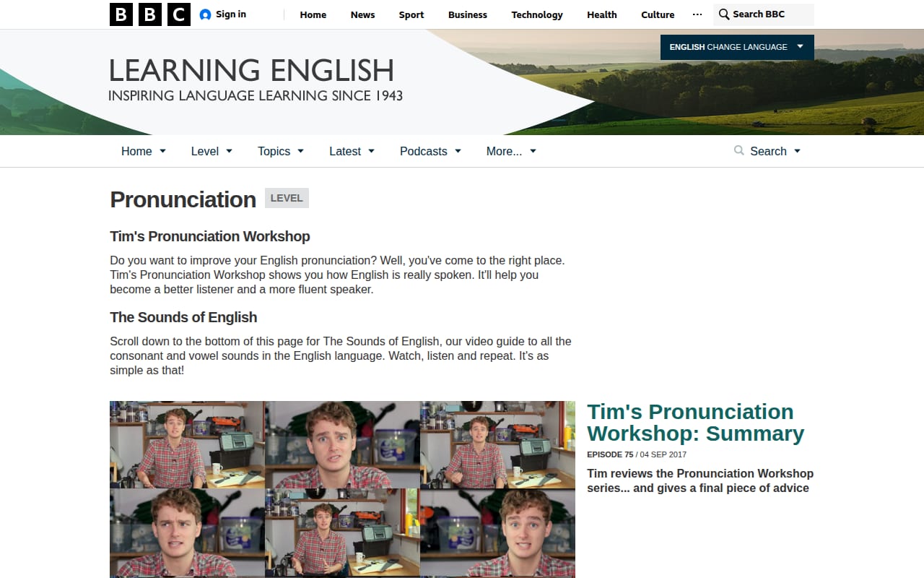Open the Health section
This screenshot has width=924, height=578.
602,14
